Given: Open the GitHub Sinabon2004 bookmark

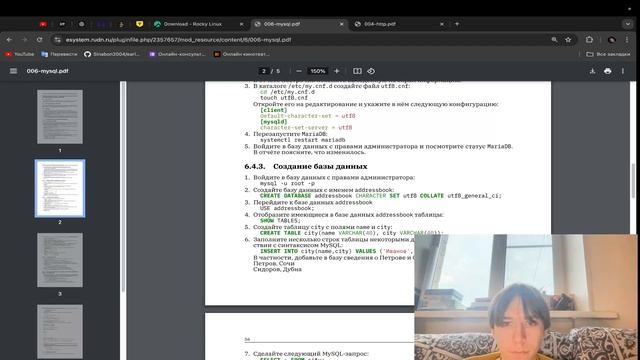Looking at the screenshot, I should (112, 54).
